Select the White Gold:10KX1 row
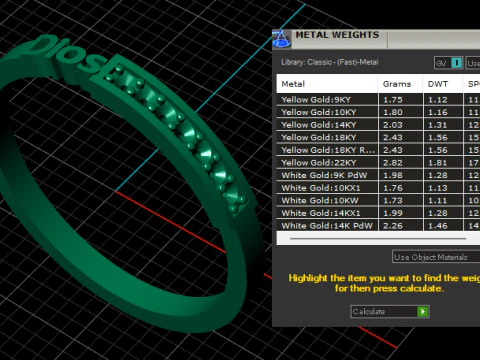Screen dimensions: 480x360 coord(378,188)
